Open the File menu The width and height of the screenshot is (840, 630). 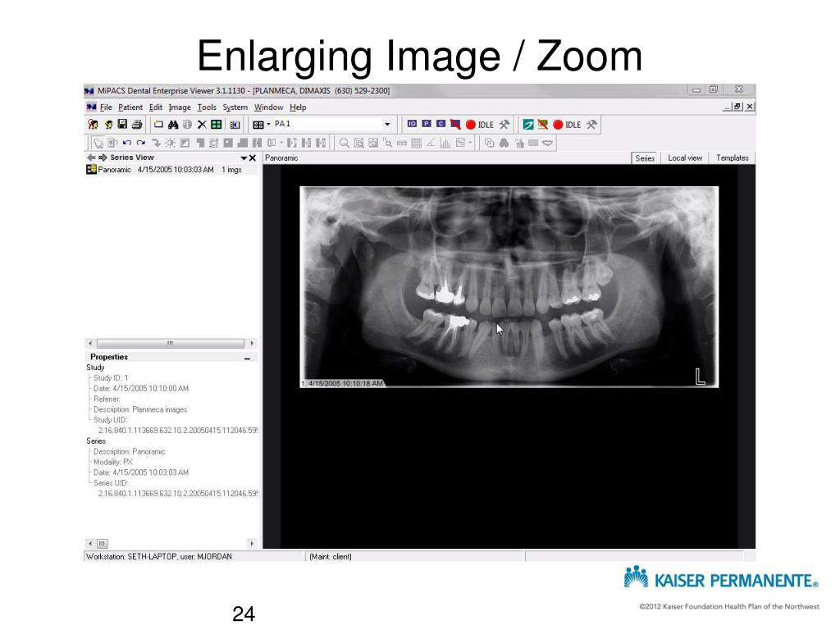106,107
